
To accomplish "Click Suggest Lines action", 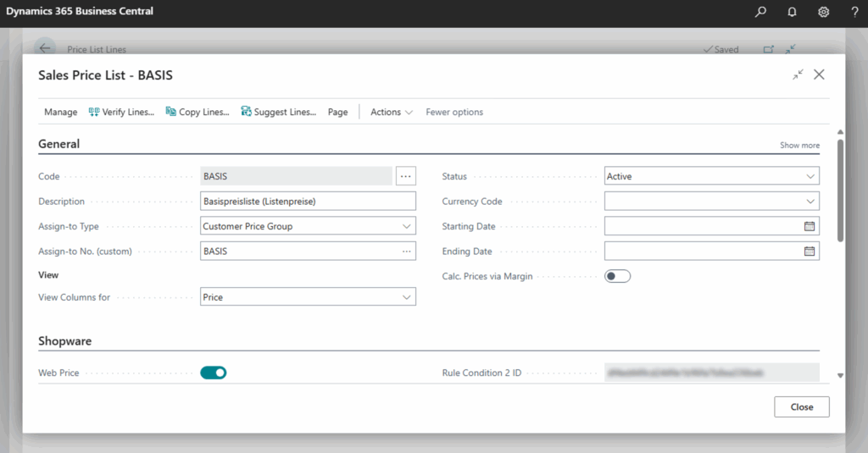I will pyautogui.click(x=278, y=112).
